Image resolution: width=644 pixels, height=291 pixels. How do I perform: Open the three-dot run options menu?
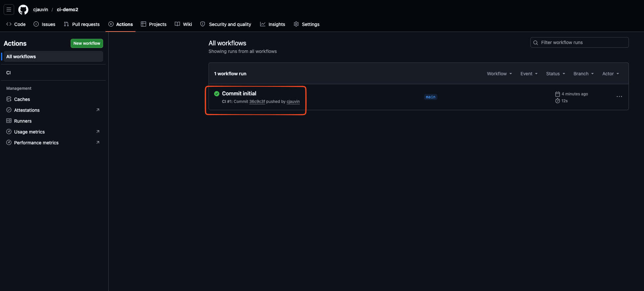(x=619, y=97)
